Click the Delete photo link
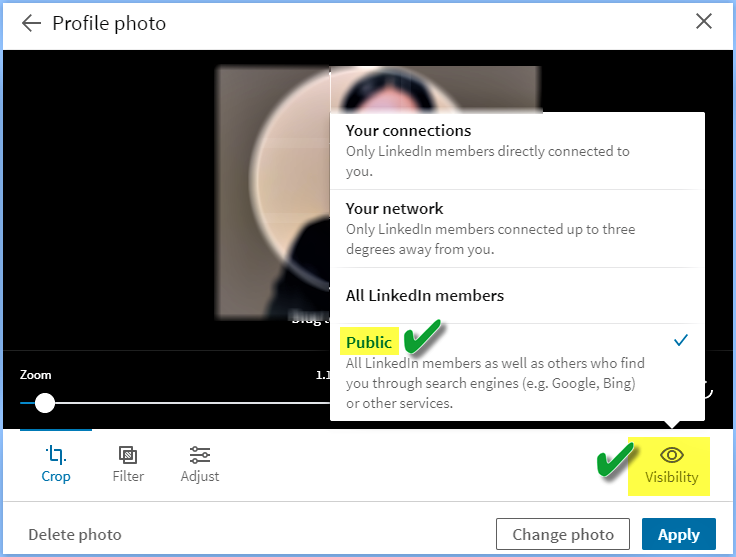The image size is (736, 557). (75, 534)
